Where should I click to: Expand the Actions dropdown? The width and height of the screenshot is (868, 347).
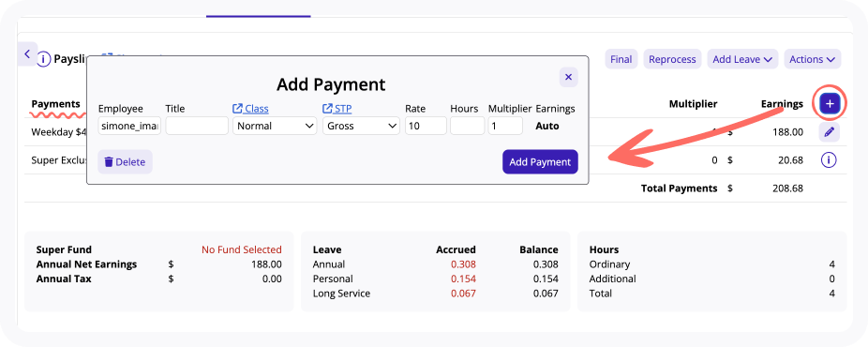[812, 59]
